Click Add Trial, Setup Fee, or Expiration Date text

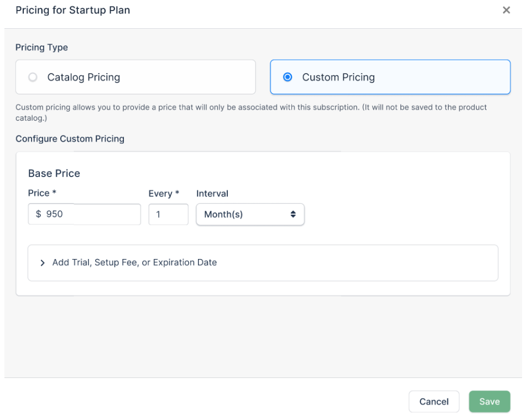(134, 262)
